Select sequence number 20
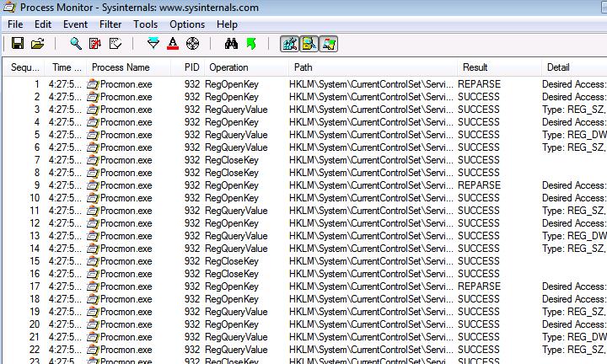The image size is (607, 364). coord(35,324)
